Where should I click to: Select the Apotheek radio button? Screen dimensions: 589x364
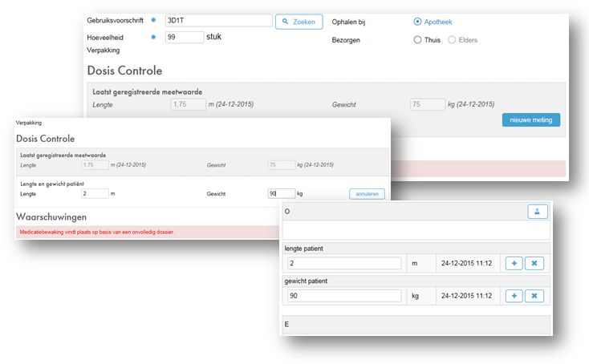pos(417,21)
